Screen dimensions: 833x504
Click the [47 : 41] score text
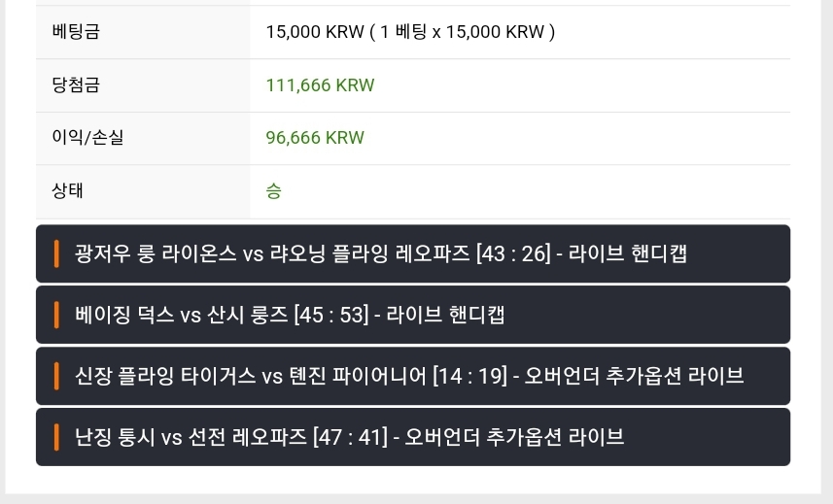[x=351, y=438]
